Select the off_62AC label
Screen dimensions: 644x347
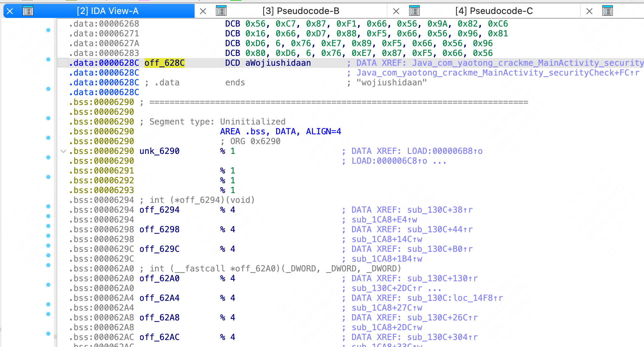pyautogui.click(x=159, y=337)
